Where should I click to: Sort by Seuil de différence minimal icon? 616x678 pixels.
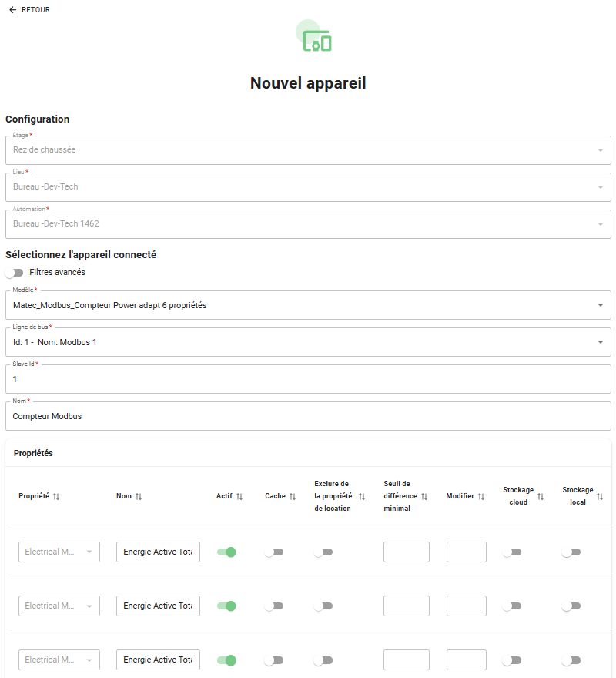coord(424,497)
